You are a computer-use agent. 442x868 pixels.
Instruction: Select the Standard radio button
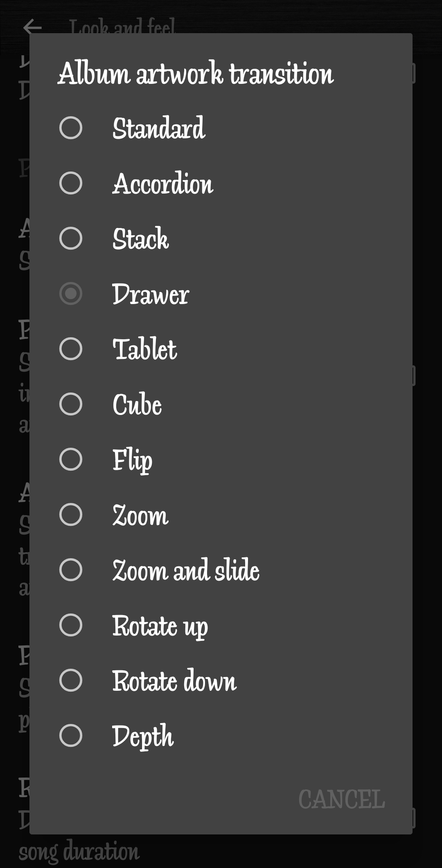[71, 128]
